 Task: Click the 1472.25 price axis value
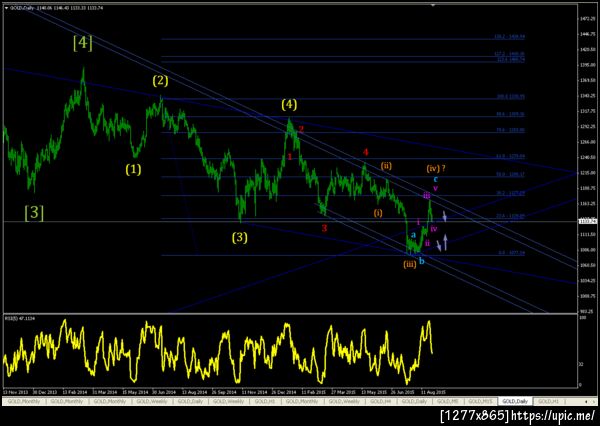coord(587,18)
